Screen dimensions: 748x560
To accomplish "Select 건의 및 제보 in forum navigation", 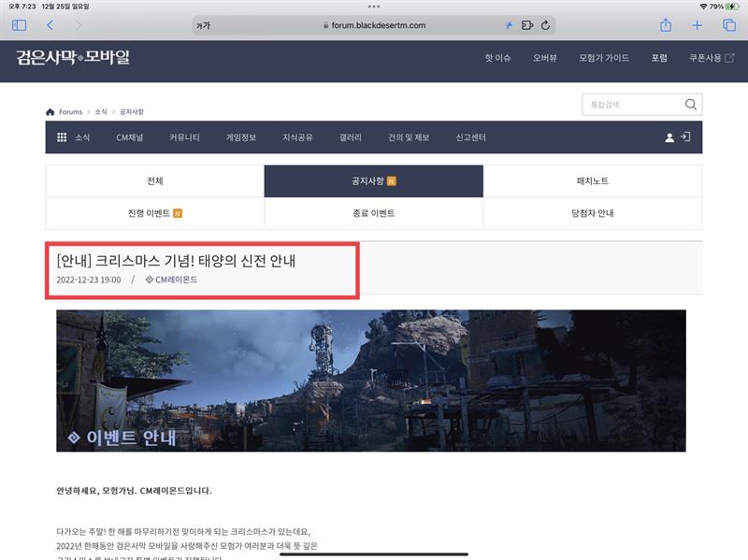I will (409, 137).
